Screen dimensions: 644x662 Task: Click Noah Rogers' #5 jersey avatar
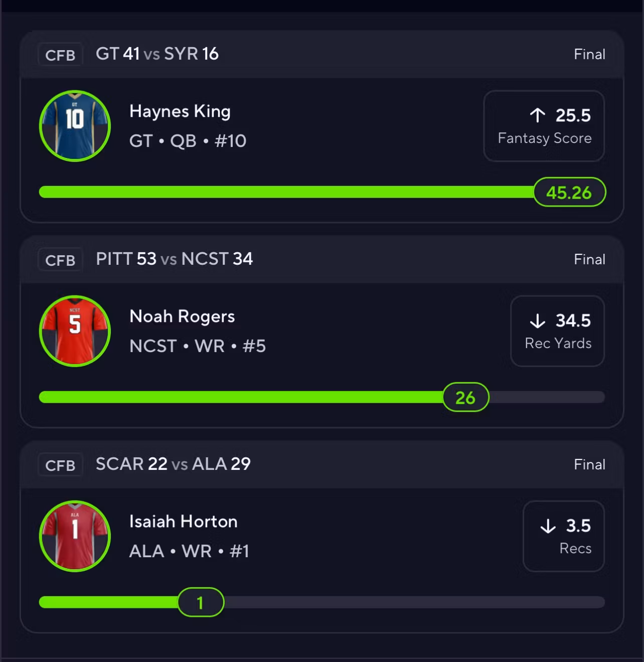75,331
